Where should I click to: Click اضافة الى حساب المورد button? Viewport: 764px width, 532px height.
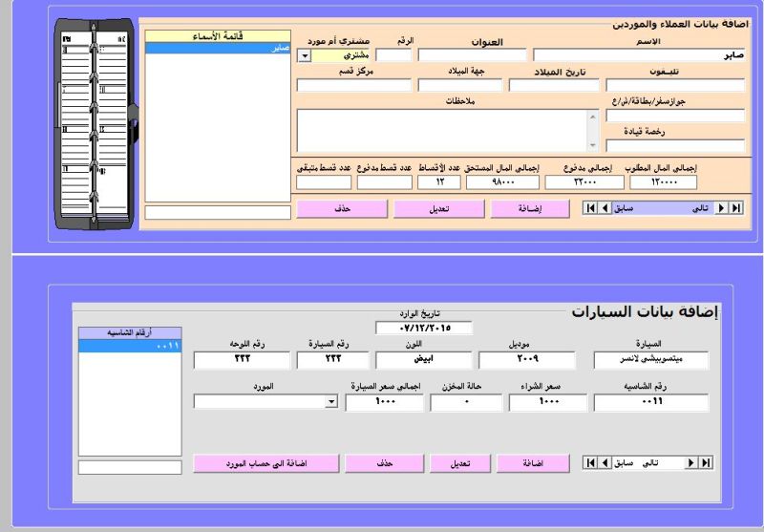[266, 463]
